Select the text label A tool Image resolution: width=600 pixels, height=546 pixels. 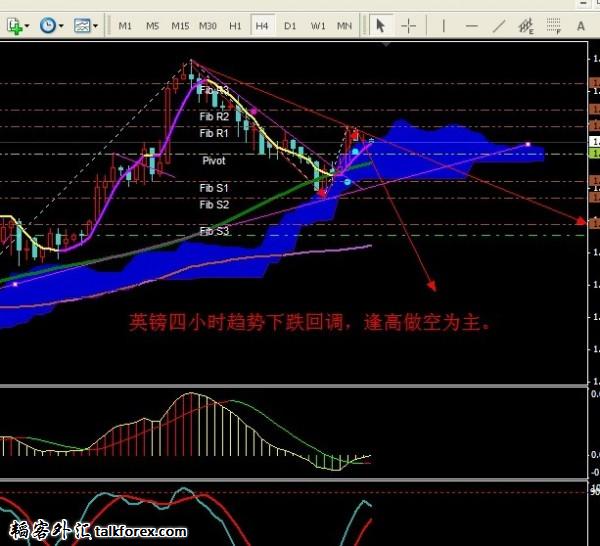[x=581, y=26]
